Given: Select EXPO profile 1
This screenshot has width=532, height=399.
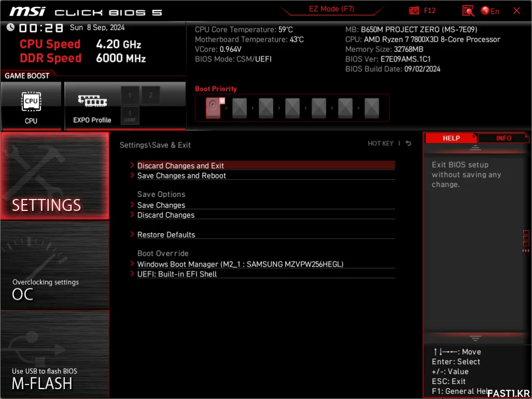Looking at the screenshot, I should tap(130, 96).
